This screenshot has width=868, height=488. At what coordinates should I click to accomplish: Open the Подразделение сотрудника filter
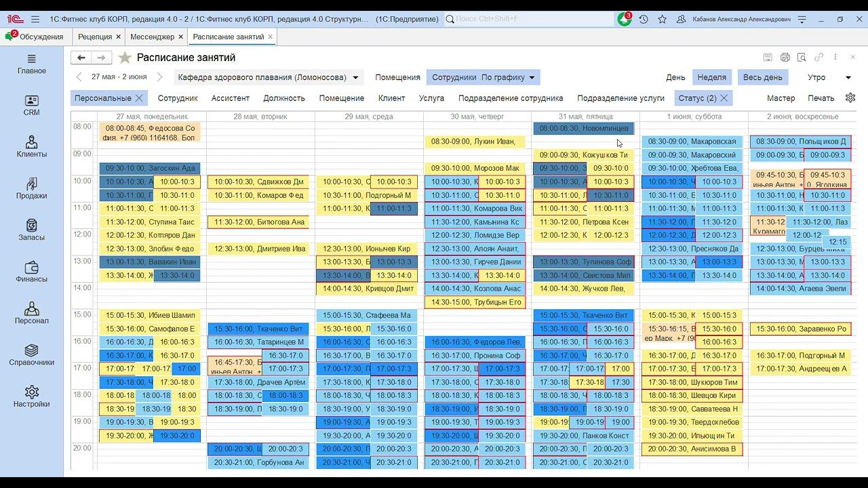(511, 98)
